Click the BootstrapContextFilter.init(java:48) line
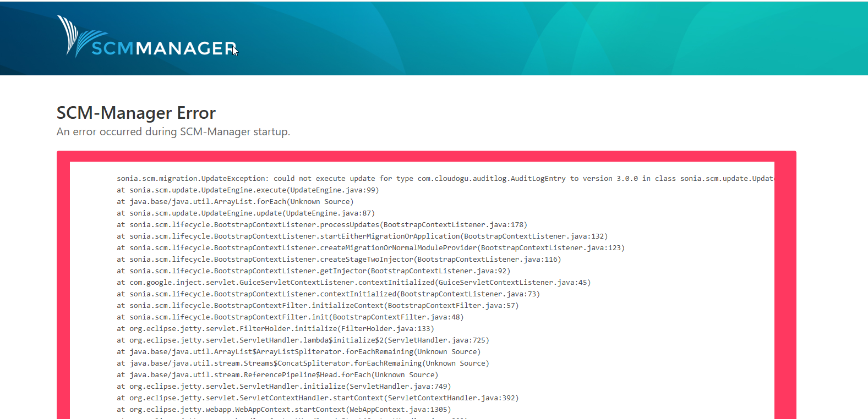 click(290, 317)
